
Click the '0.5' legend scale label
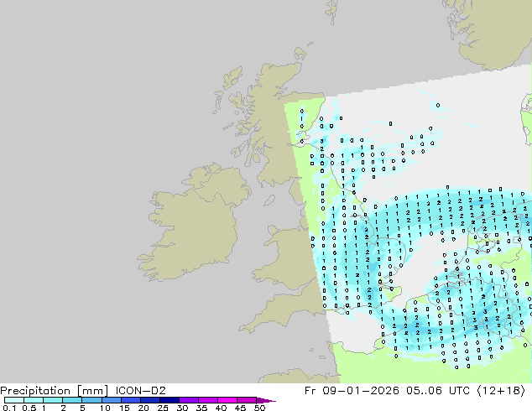pos(29,408)
